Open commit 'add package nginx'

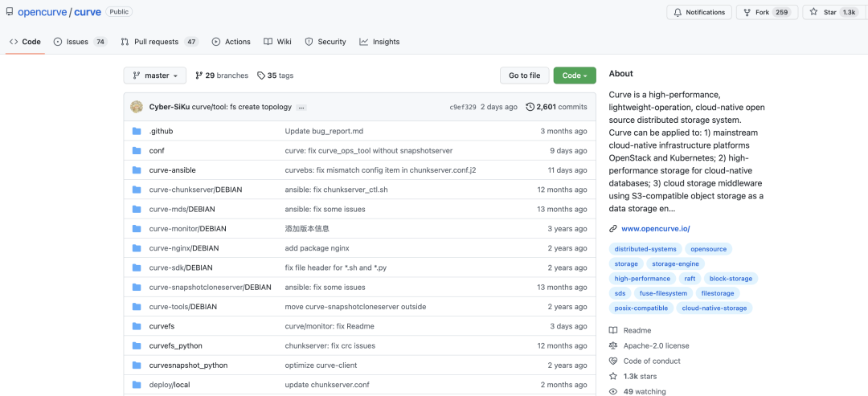pos(317,247)
